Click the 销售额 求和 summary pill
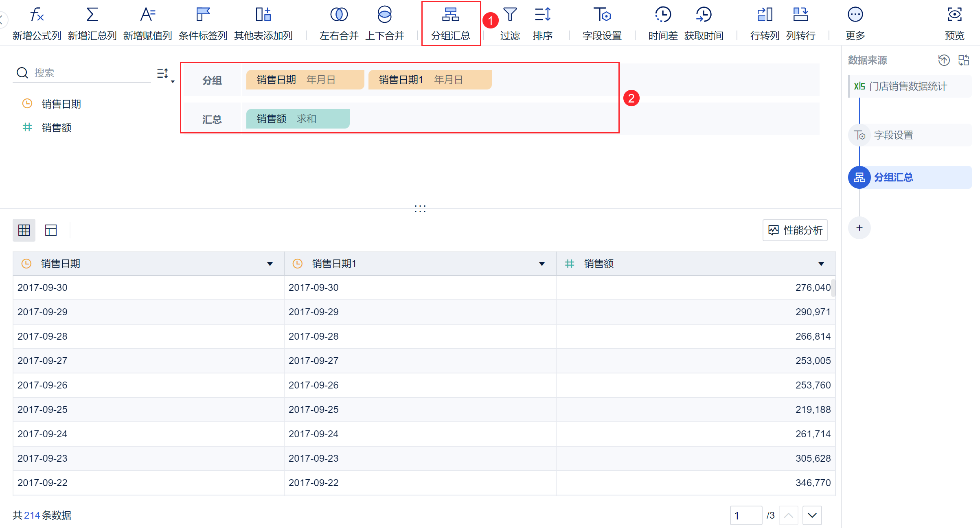 pyautogui.click(x=298, y=119)
